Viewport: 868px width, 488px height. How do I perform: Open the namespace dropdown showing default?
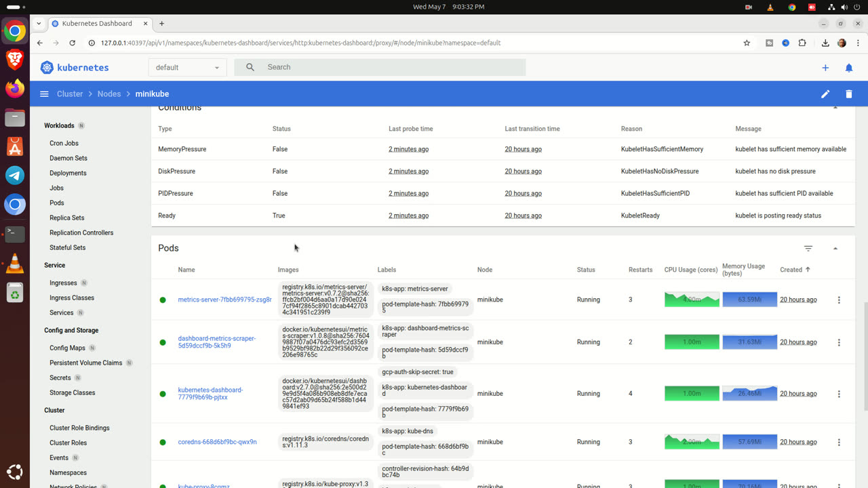coord(188,67)
